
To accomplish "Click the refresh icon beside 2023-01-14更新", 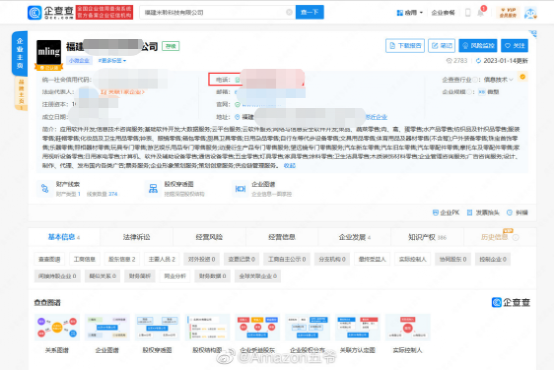I will point(478,61).
